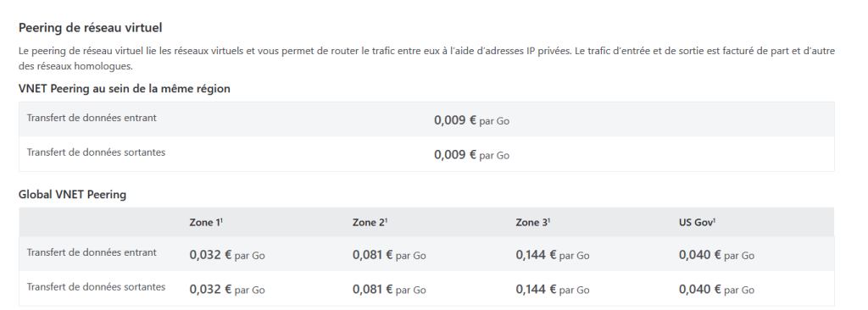Click the Peering de réseau virtuel heading
This screenshot has height=310, width=868.
point(90,28)
